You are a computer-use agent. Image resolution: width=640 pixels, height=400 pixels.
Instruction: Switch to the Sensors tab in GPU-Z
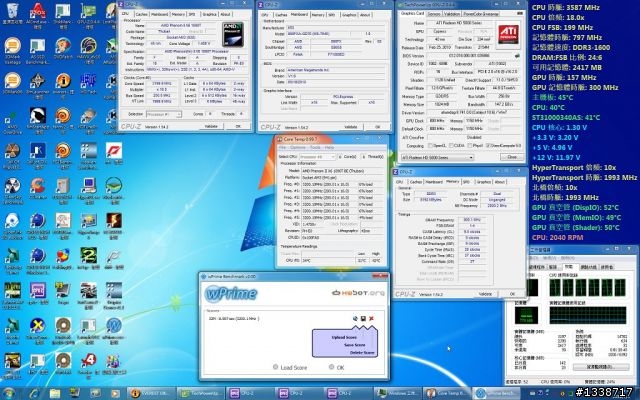tap(434, 14)
